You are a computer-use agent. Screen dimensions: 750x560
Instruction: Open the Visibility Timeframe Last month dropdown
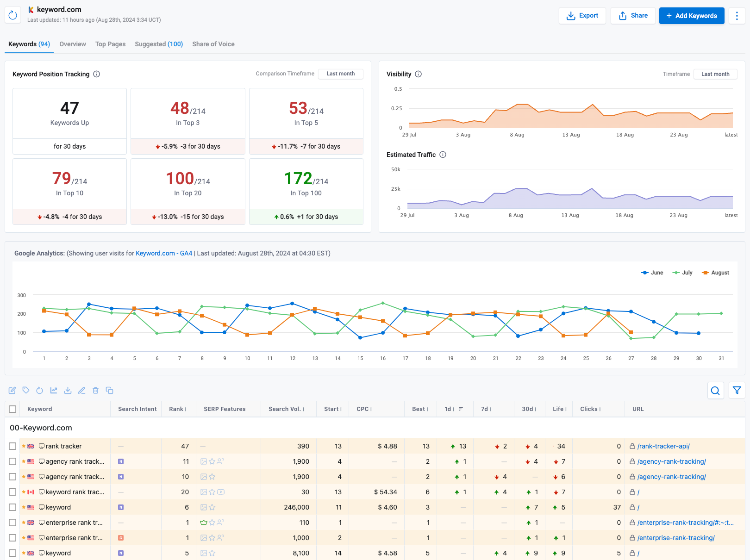point(715,74)
